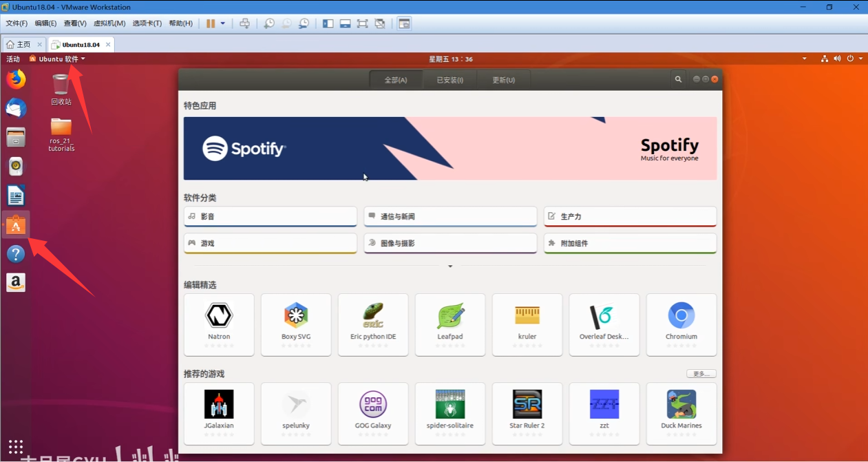The image size is (868, 462).
Task: Click the Unity mode toolbar icon
Action: [379, 23]
